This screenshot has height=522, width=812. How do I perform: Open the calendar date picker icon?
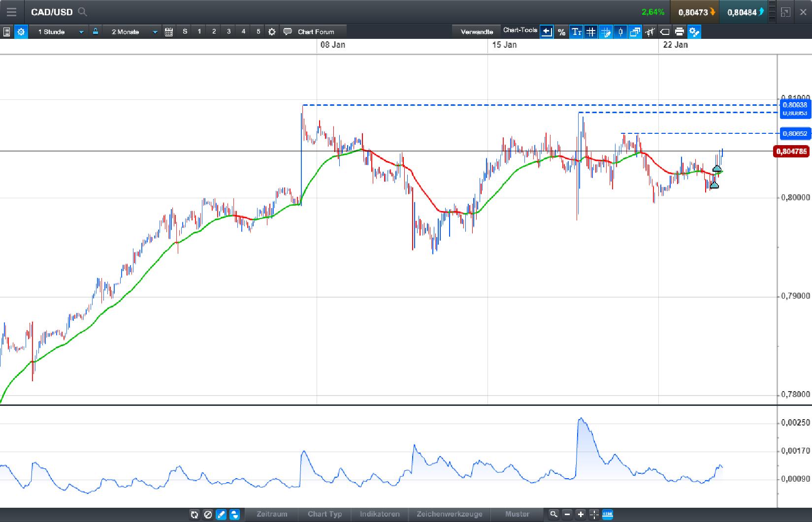[x=168, y=31]
